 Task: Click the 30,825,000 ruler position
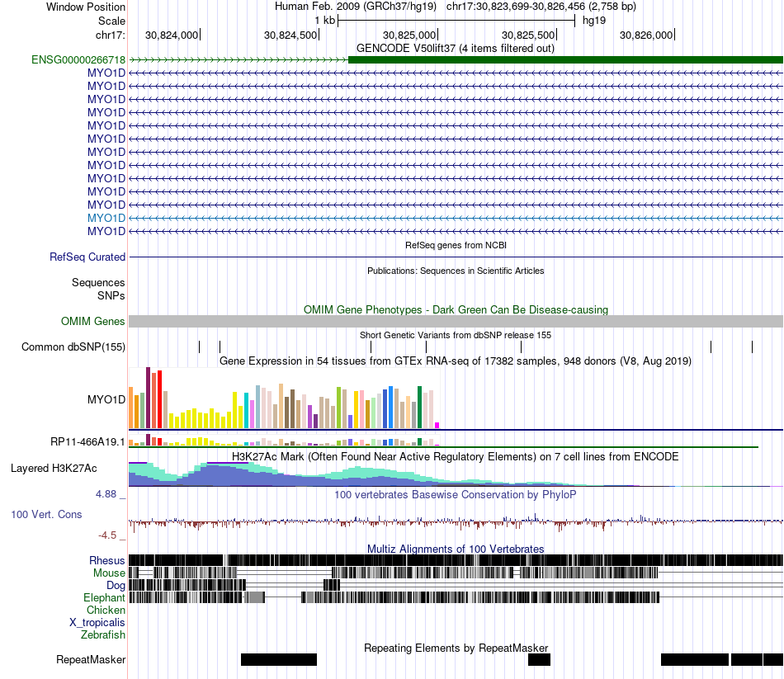pos(409,35)
